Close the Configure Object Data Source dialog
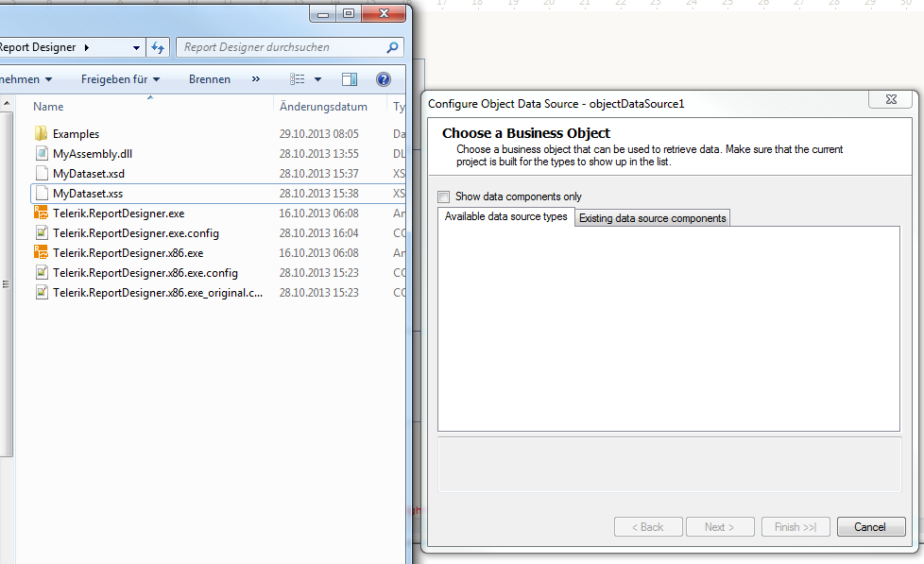Viewport: 924px width, 564px height. pyautogui.click(x=892, y=99)
